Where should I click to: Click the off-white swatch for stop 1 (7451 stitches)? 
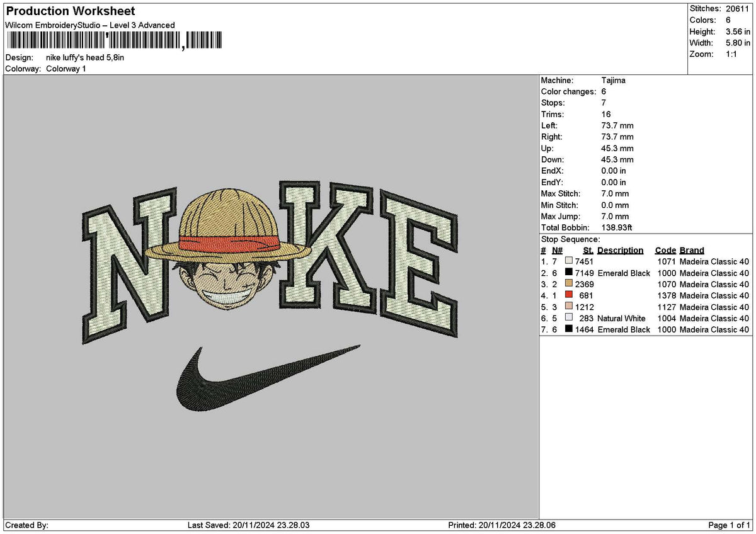pyautogui.click(x=569, y=261)
